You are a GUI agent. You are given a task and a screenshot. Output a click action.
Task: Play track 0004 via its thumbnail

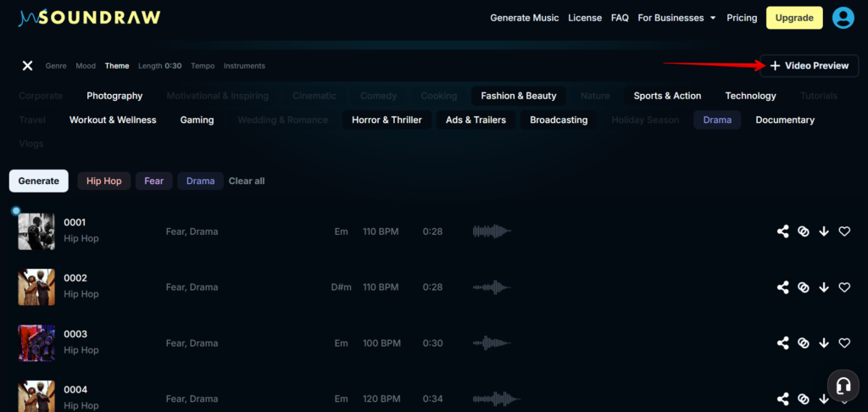pyautogui.click(x=36, y=396)
